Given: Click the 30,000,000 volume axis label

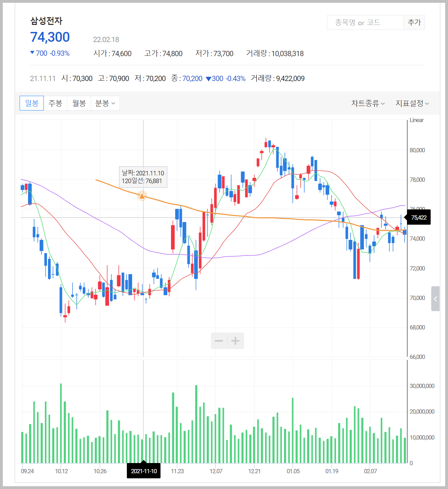Looking at the screenshot, I should [x=422, y=386].
